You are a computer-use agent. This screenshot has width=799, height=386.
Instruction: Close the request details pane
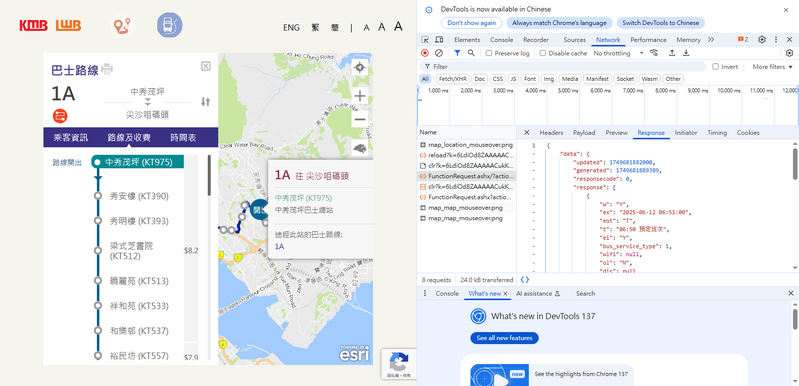click(x=527, y=132)
